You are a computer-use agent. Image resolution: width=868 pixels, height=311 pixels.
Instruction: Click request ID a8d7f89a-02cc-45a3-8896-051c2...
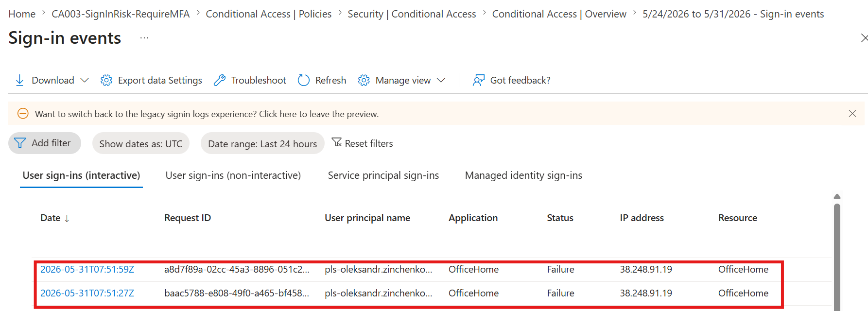[x=237, y=269]
